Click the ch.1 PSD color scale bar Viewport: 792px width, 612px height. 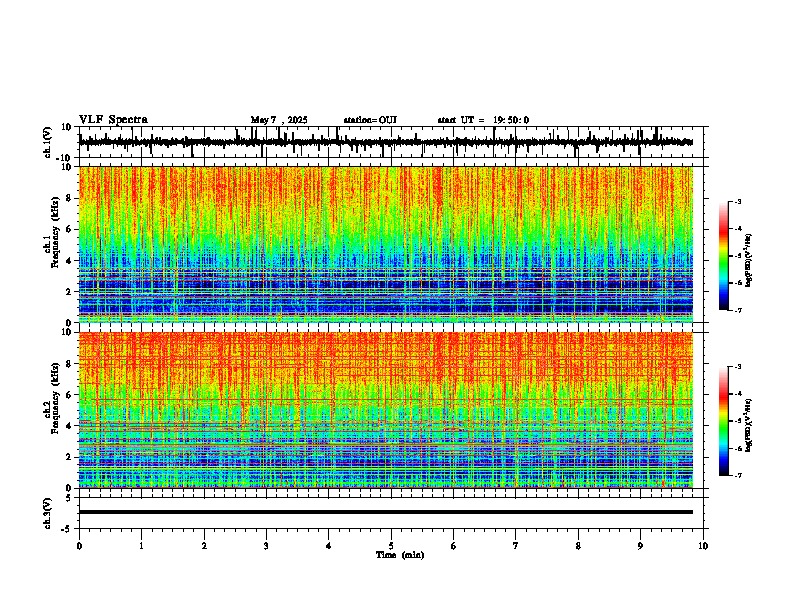724,256
